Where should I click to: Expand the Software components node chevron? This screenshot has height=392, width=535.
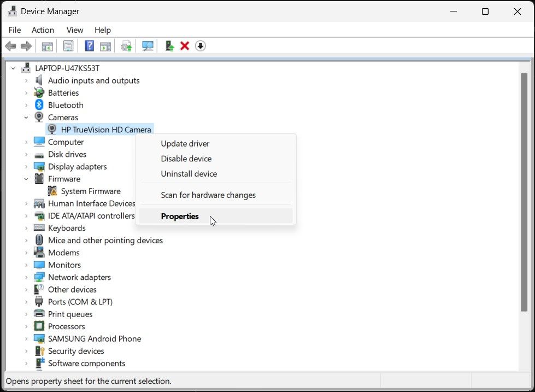click(x=26, y=364)
